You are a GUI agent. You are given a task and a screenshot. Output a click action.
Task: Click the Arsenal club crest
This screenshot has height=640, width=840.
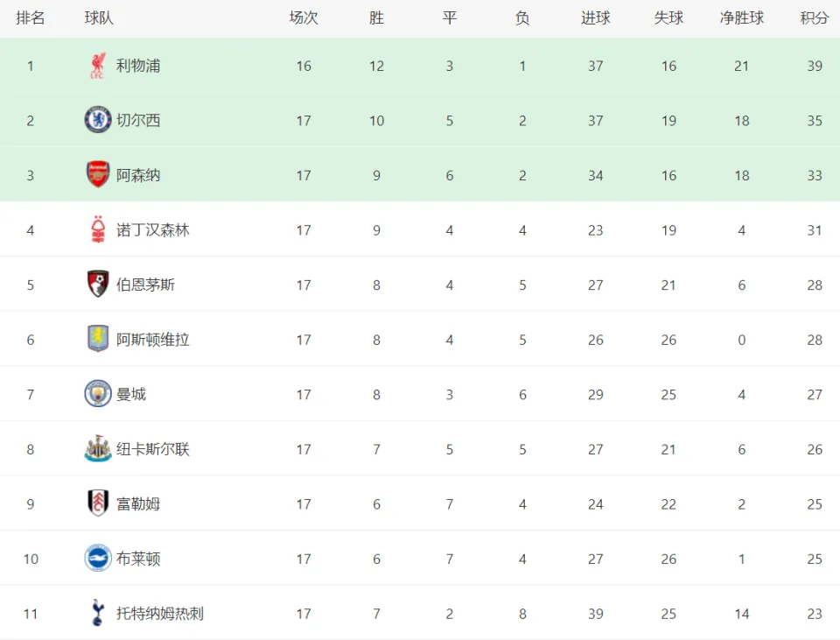click(98, 175)
